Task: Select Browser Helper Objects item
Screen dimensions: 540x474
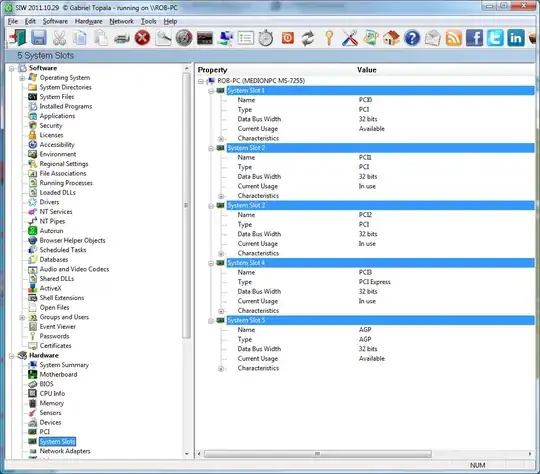Action: tap(72, 240)
